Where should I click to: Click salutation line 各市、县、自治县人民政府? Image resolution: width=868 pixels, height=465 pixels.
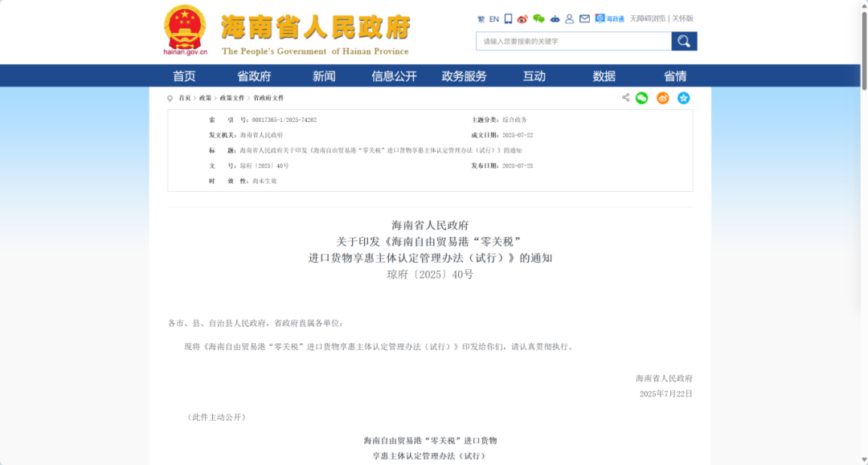pos(217,323)
